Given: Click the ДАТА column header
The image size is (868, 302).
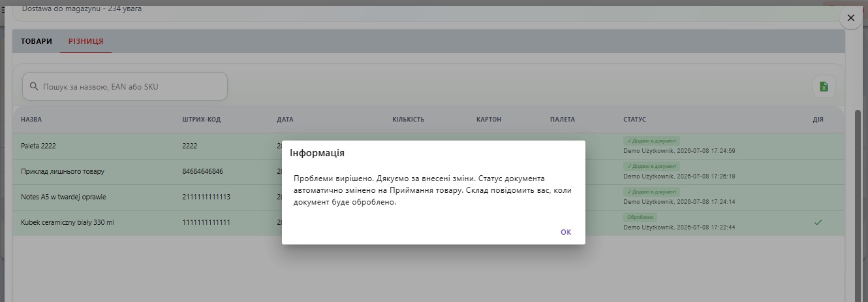Looking at the screenshot, I should [285, 120].
